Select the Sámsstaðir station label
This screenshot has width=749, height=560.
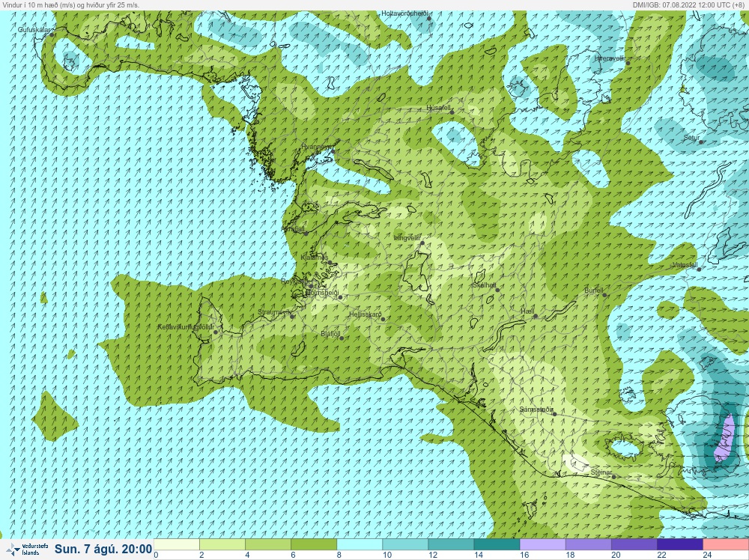click(536, 410)
